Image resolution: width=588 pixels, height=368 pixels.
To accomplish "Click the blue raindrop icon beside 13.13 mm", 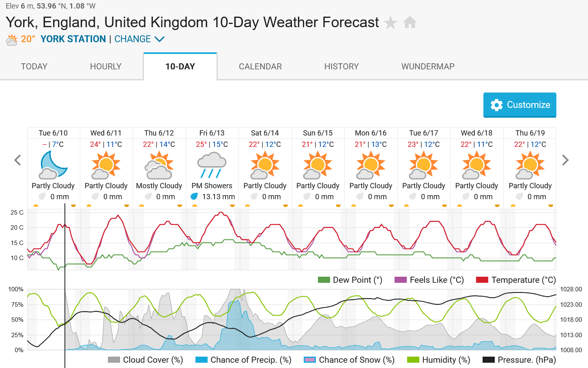I will click(x=194, y=196).
